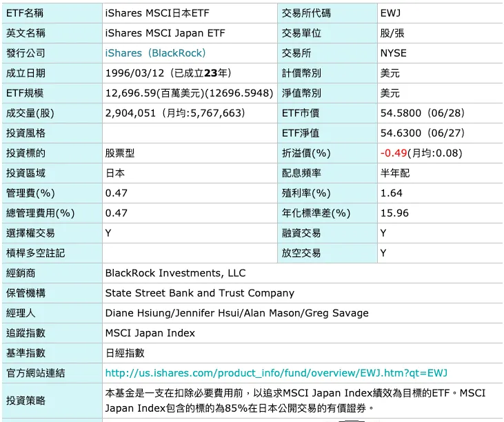Click the ETF net value '54.6300 (06/27)'
This screenshot has width=504, height=422.
tap(423, 133)
